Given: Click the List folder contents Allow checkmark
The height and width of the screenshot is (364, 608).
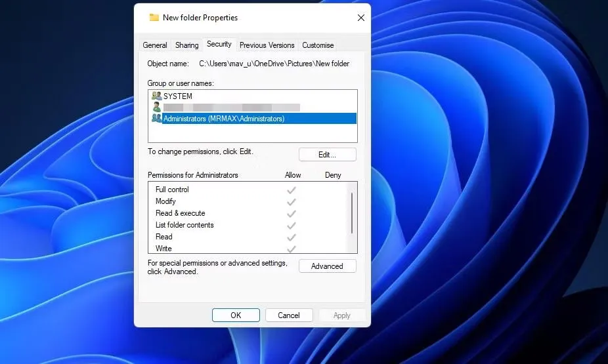Looking at the screenshot, I should tap(292, 226).
